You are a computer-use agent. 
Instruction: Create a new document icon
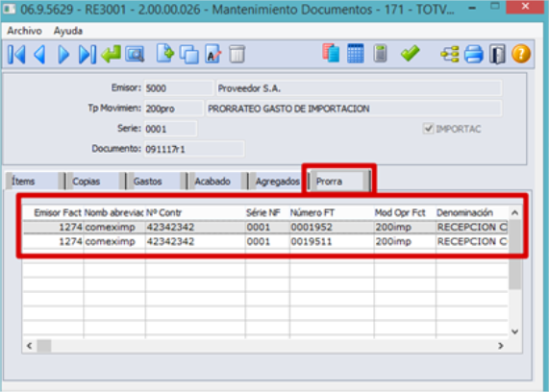(165, 54)
